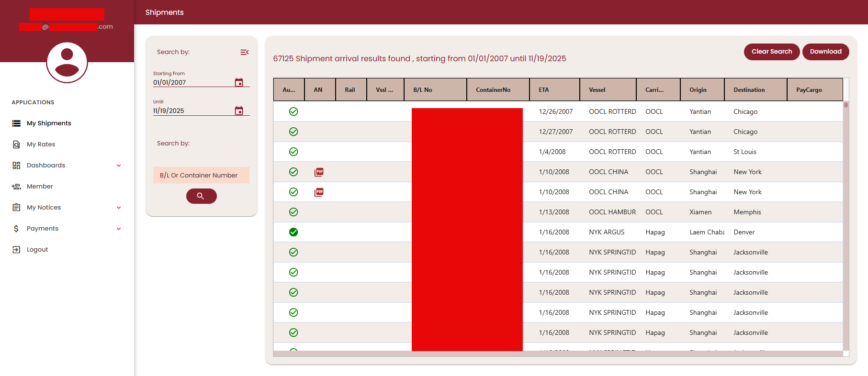This screenshot has width=868, height=376.
Task: Click the My Rates sidebar icon
Action: click(x=16, y=144)
